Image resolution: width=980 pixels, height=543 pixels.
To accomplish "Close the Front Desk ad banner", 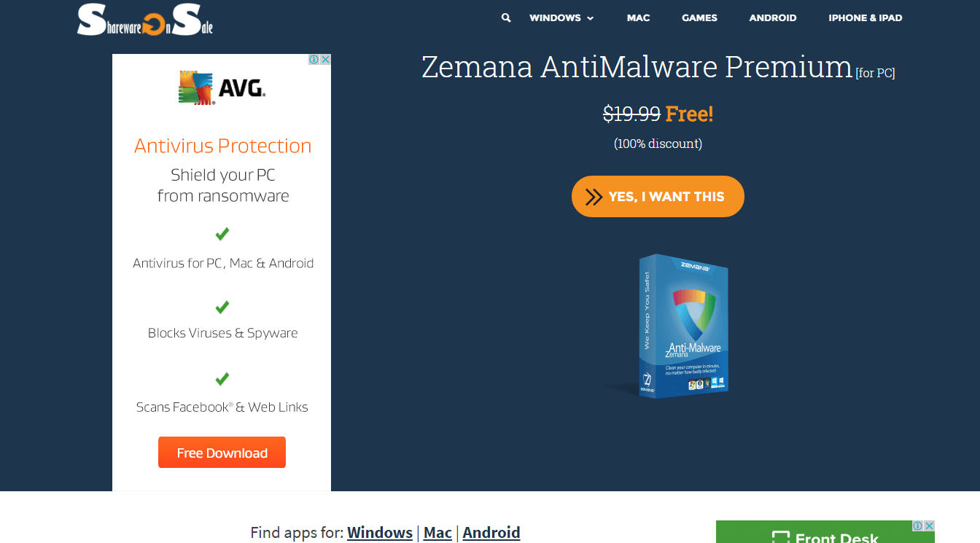I will click(x=929, y=526).
